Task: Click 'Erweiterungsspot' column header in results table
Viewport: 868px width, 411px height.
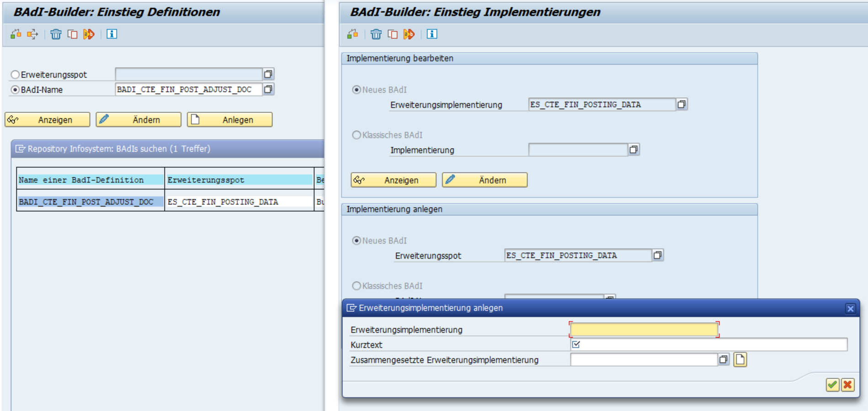Action: click(x=239, y=180)
